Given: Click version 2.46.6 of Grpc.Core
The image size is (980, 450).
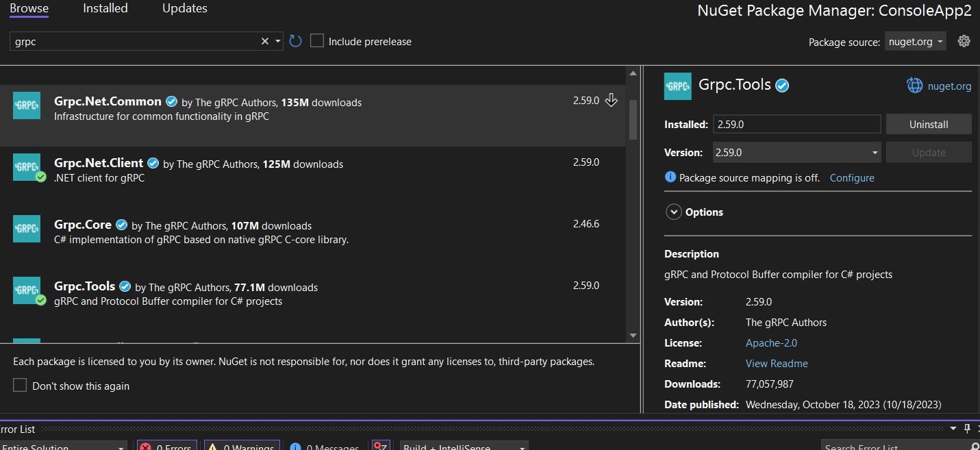Looking at the screenshot, I should point(586,224).
